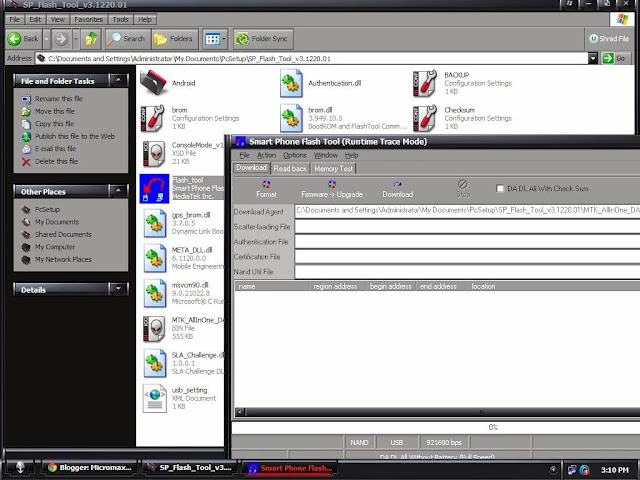
Task: Open PcSetup in Other Places
Action: 47,209
